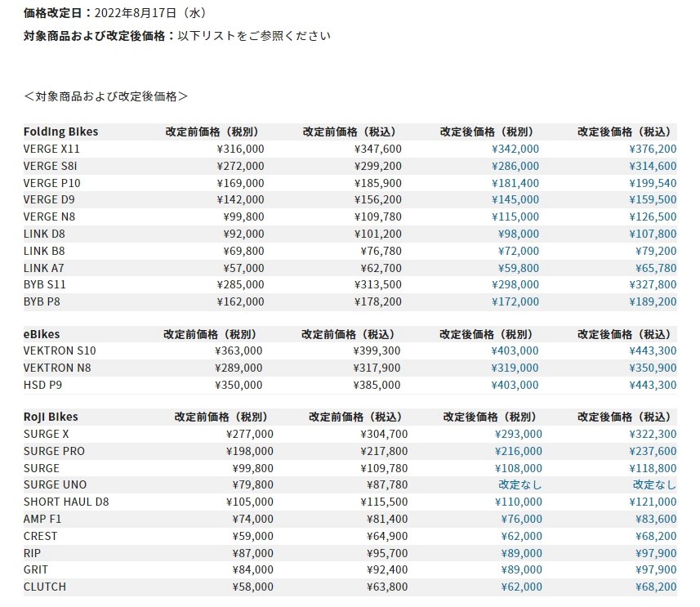Click the GRIT product name row
The height and width of the screenshot is (607, 700).
350,570
